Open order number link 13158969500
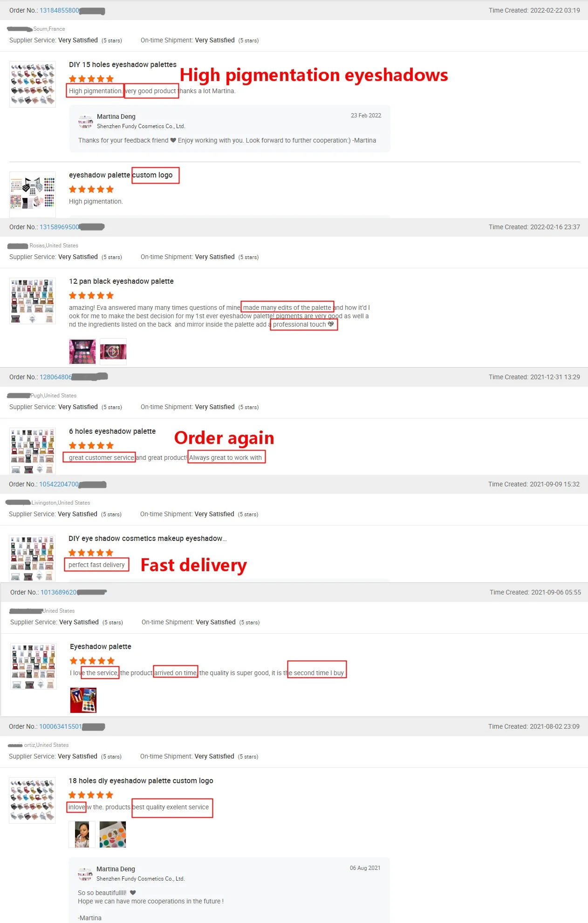This screenshot has height=923, width=588. click(59, 227)
